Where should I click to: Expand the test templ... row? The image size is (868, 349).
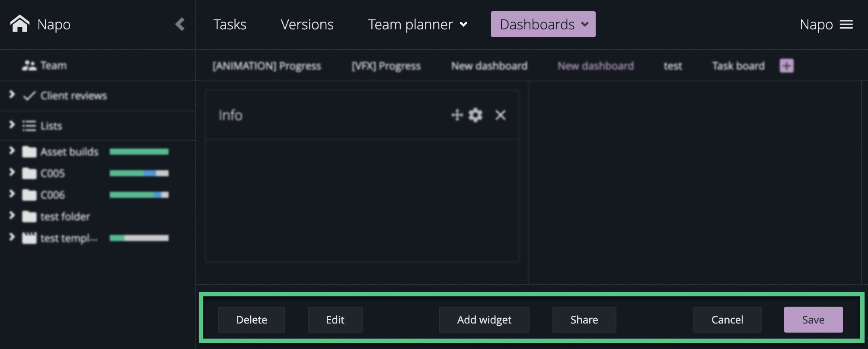pyautogui.click(x=12, y=237)
